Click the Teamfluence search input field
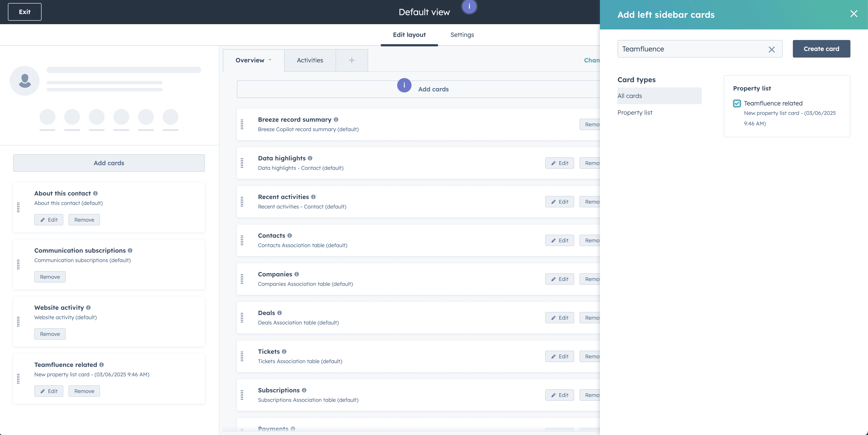The width and height of the screenshot is (868, 435). coord(691,49)
